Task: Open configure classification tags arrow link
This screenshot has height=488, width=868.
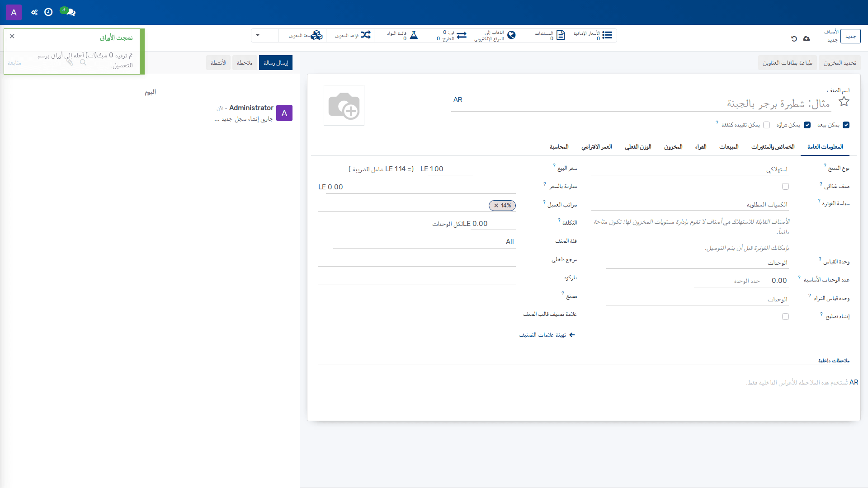Action: (547, 335)
